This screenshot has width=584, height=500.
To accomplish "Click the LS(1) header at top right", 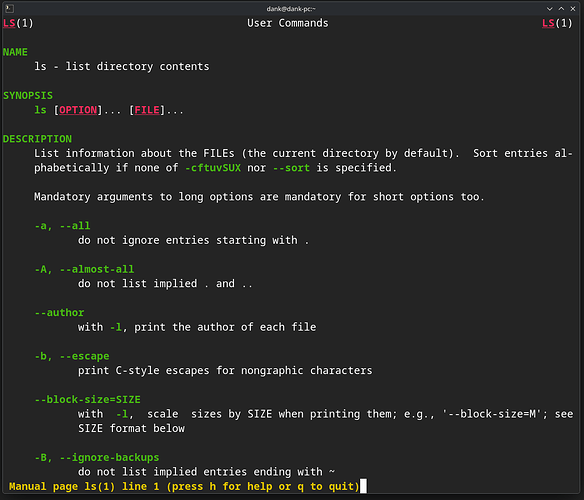I will coord(557,23).
